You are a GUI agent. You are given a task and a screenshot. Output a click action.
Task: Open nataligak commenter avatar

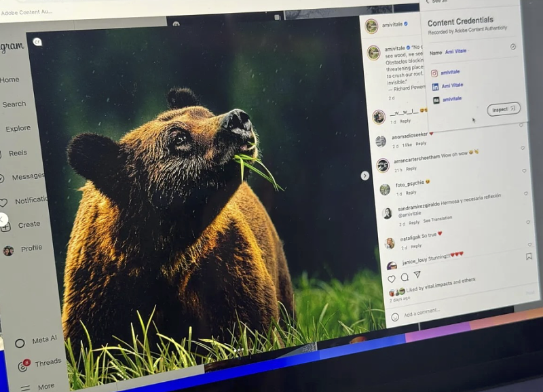click(x=390, y=243)
